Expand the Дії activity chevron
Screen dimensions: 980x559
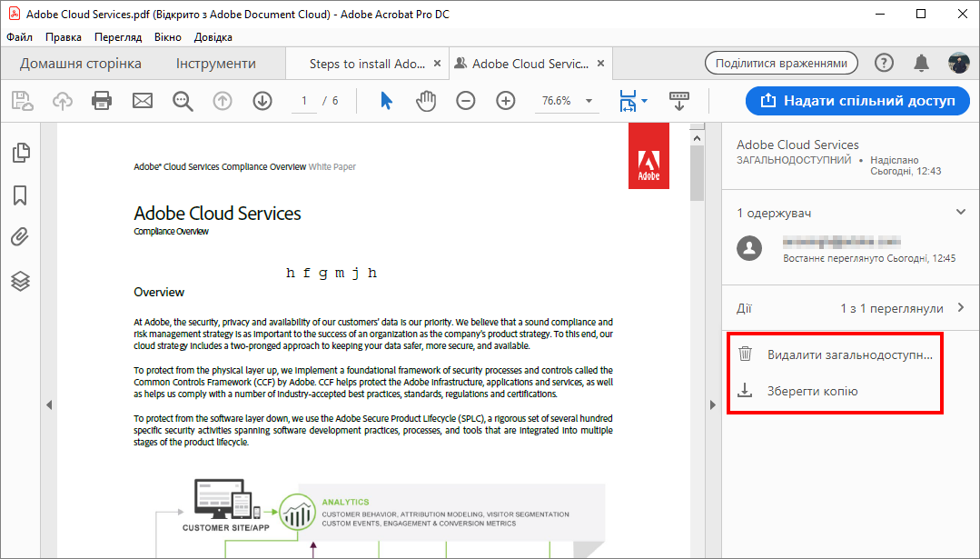[961, 307]
